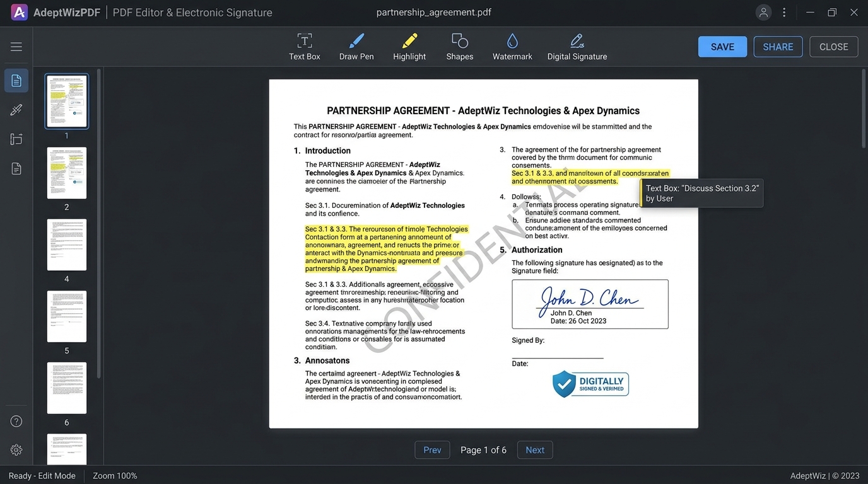Select the Text Box tool
This screenshot has height=484, width=868.
pos(305,47)
